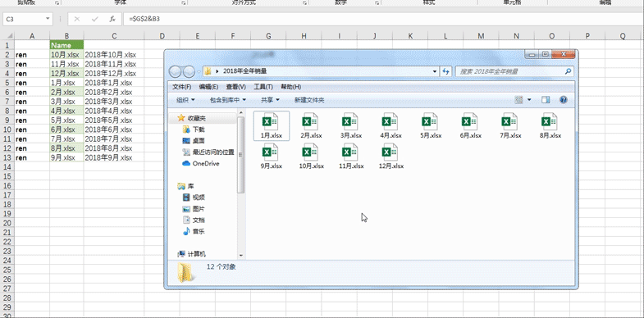Select cell containing 2018年12月.xlsx
The image size is (644, 318).
click(x=114, y=74)
